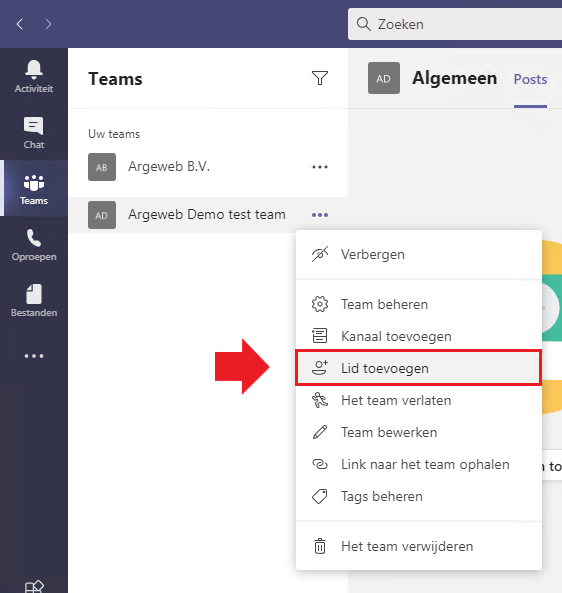Navigate back with the left arrow
The image size is (562, 593).
(20, 24)
